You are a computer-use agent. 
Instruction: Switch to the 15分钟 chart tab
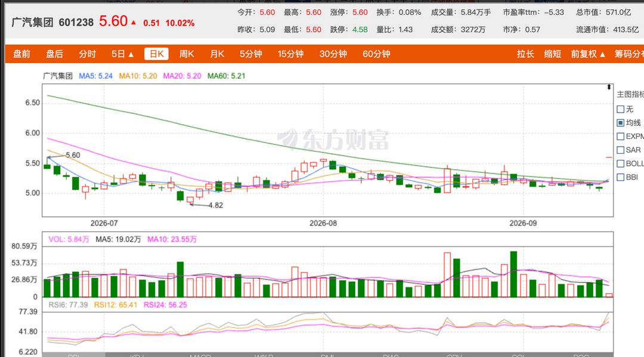point(291,54)
